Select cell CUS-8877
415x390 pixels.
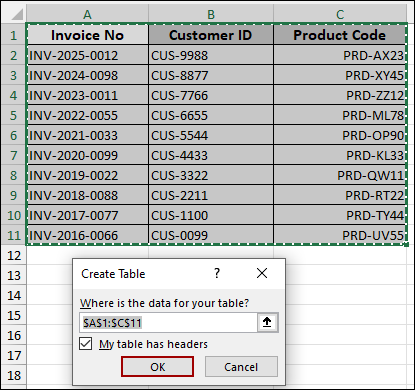tap(211, 75)
